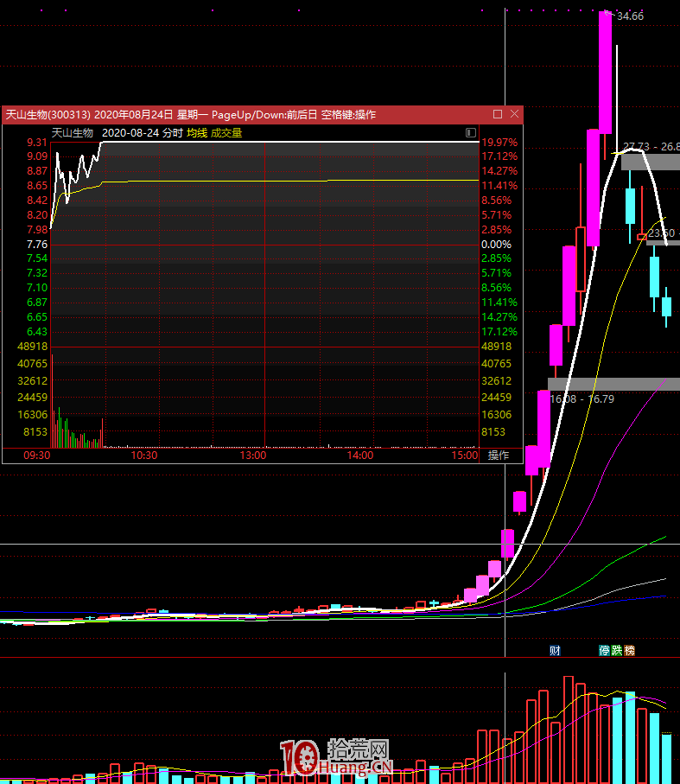Click the 天山生物 stock name label

72,133
